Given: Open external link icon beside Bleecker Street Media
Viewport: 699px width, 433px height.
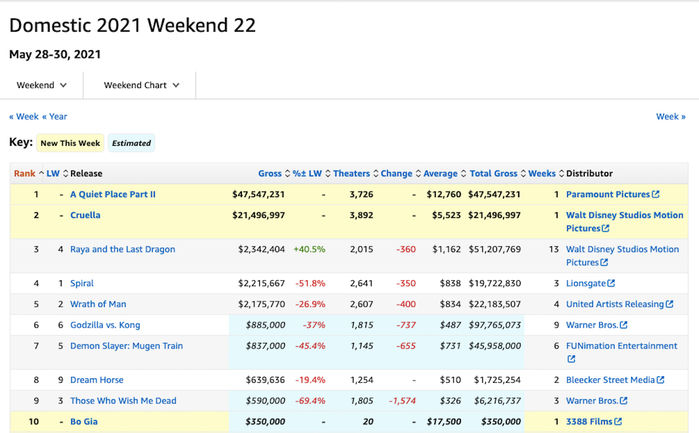Looking at the screenshot, I should click(661, 380).
